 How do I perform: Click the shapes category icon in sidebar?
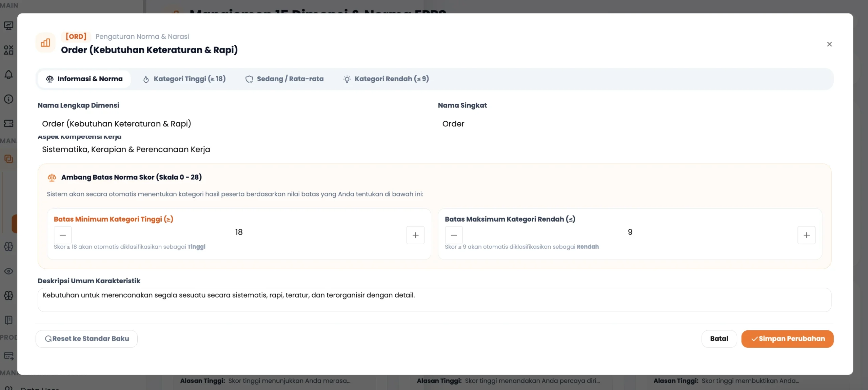point(8,50)
